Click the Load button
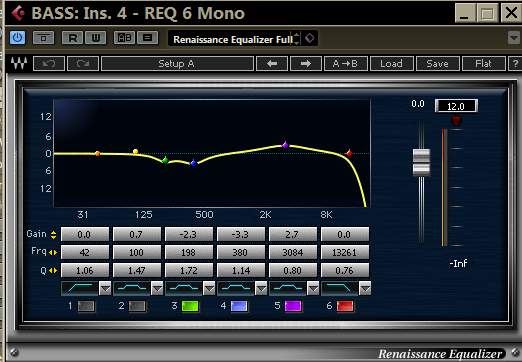 coord(392,63)
